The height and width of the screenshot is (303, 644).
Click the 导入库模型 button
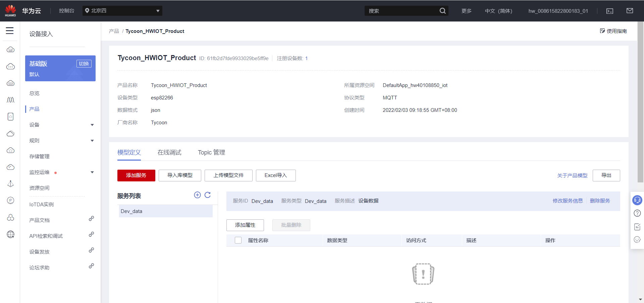point(180,175)
